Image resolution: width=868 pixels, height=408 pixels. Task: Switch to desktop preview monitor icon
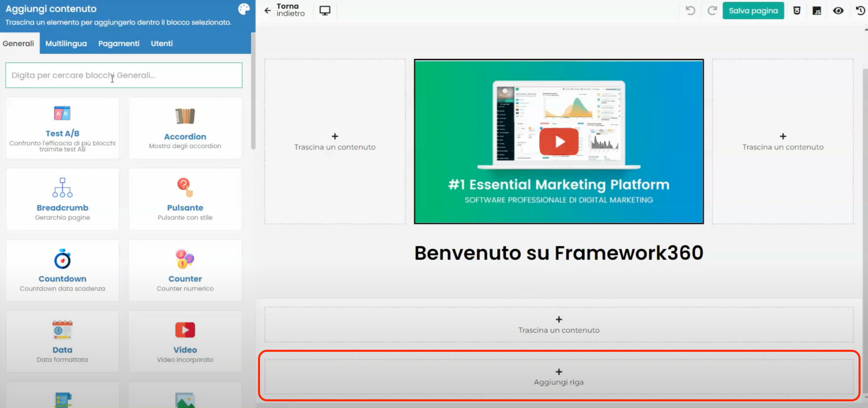pos(325,10)
